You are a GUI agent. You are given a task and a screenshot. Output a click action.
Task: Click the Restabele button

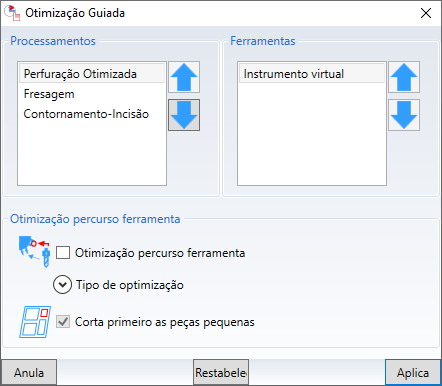[221, 372]
